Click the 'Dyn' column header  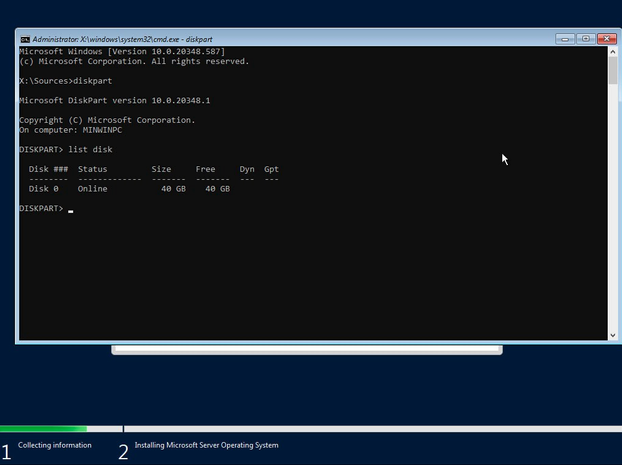pos(247,169)
